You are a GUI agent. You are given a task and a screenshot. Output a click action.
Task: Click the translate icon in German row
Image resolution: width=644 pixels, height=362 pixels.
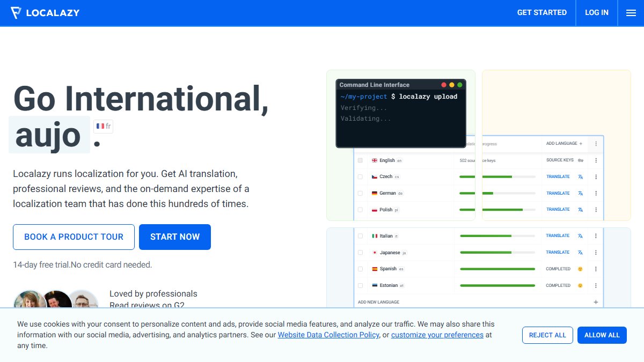click(580, 193)
